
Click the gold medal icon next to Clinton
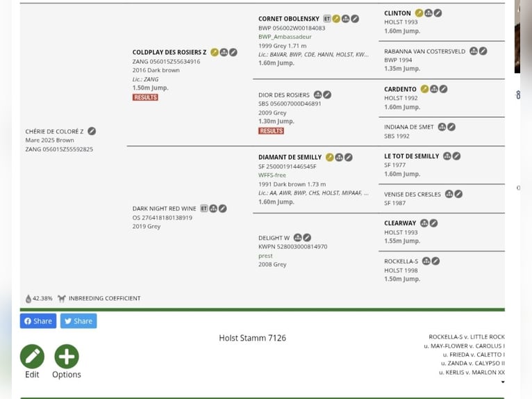419,13
